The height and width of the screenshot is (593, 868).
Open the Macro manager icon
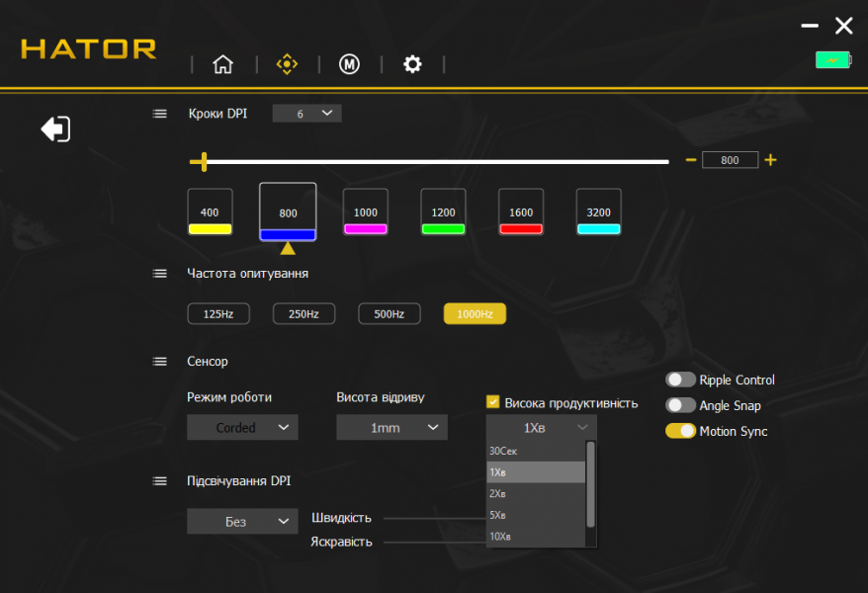349,64
